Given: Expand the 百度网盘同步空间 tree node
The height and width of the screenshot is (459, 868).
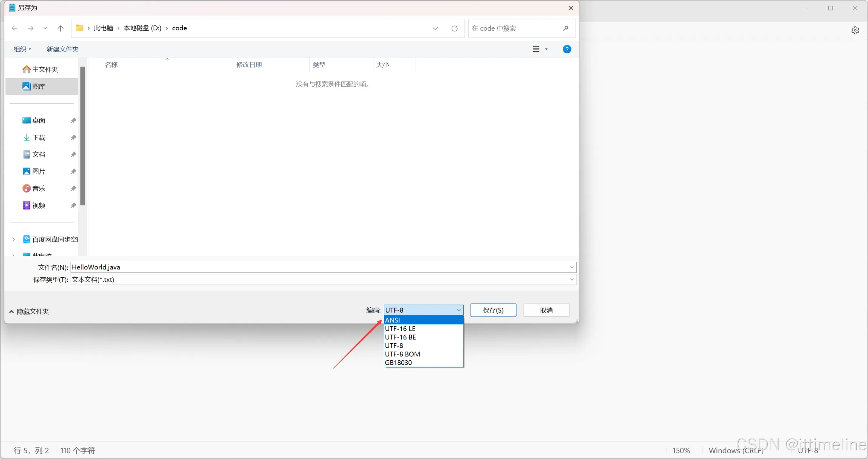Looking at the screenshot, I should click(x=14, y=239).
